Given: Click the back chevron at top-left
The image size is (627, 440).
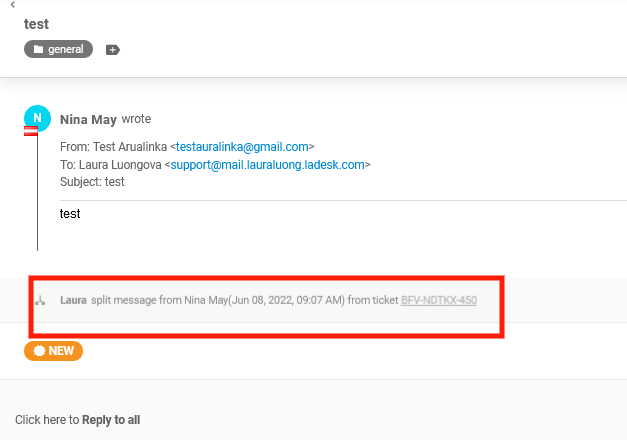Looking at the screenshot, I should [12, 5].
